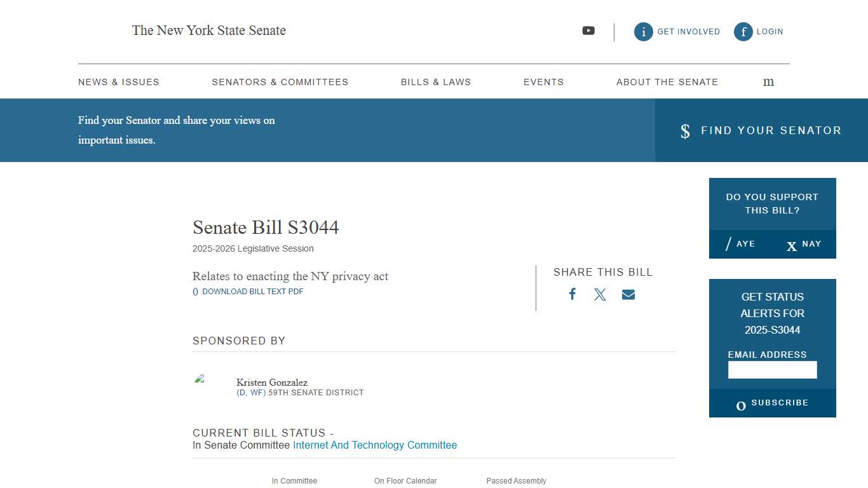
Task: Open the Senators & Committees menu
Action: tap(280, 81)
